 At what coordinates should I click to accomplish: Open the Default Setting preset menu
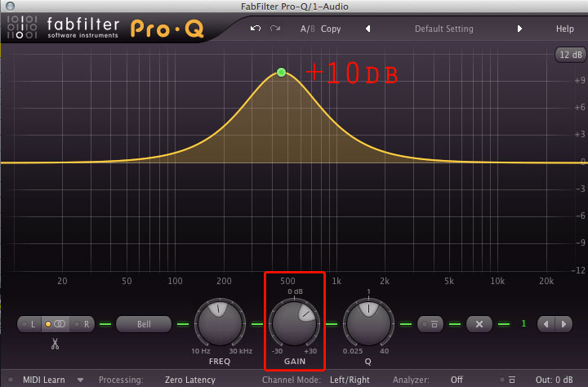pos(443,29)
